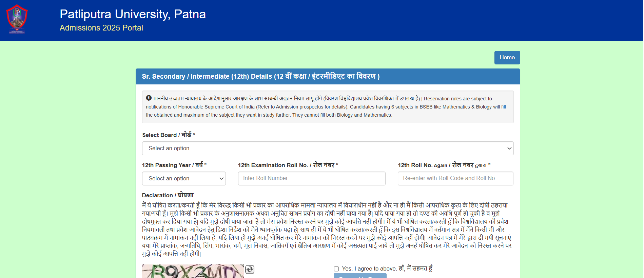The image size is (644, 278).
Task: Refresh the captcha image icon
Action: click(x=250, y=270)
